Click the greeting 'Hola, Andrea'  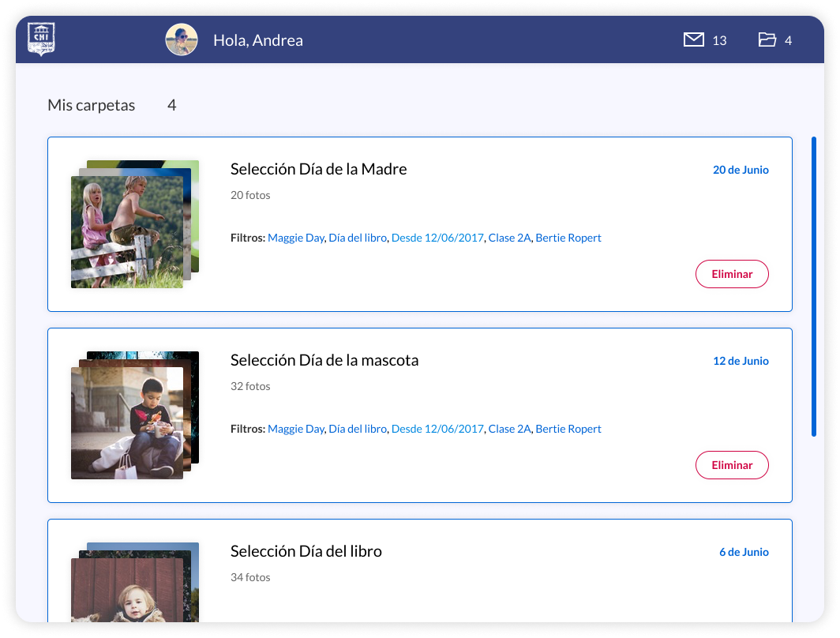click(x=258, y=40)
